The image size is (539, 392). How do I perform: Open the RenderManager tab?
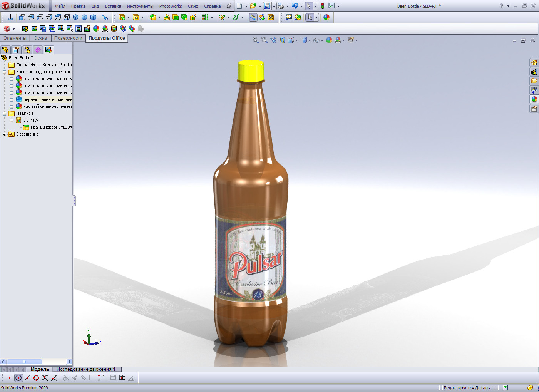[49, 50]
